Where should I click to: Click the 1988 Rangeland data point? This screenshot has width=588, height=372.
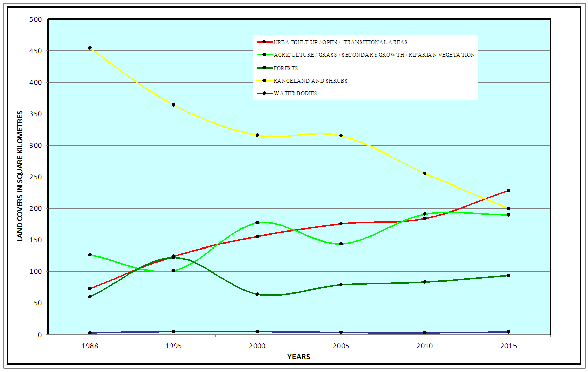[x=90, y=48]
